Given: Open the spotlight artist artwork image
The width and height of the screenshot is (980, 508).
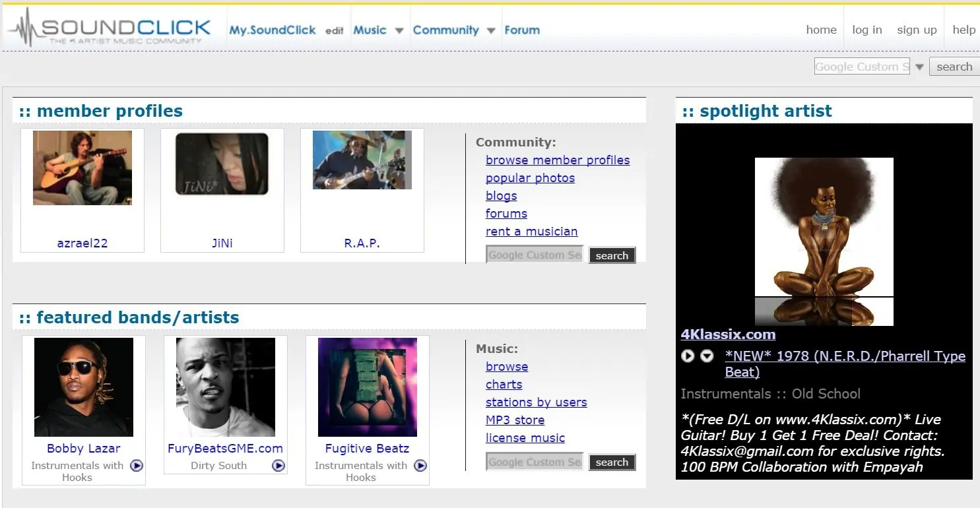Looking at the screenshot, I should pos(824,241).
